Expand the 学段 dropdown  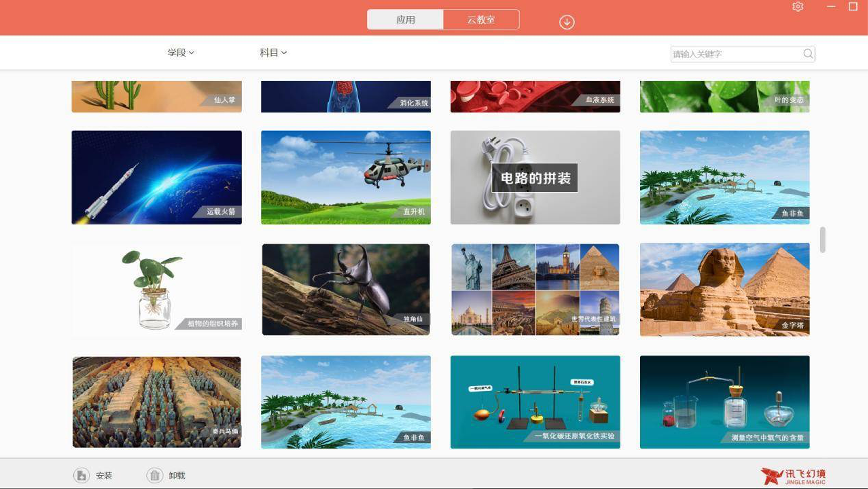[x=181, y=53]
